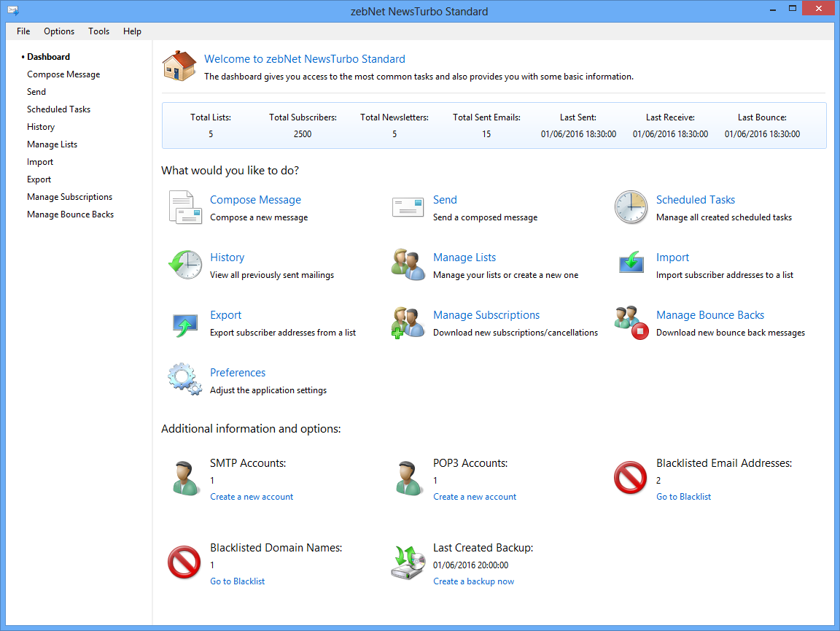Click the Manage Subscriptions people icon

(x=408, y=322)
